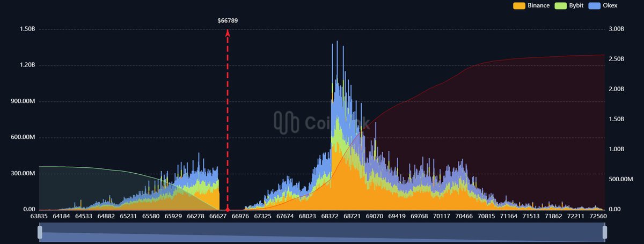
Task: Click the orange Binance color swatch
Action: point(519,5)
